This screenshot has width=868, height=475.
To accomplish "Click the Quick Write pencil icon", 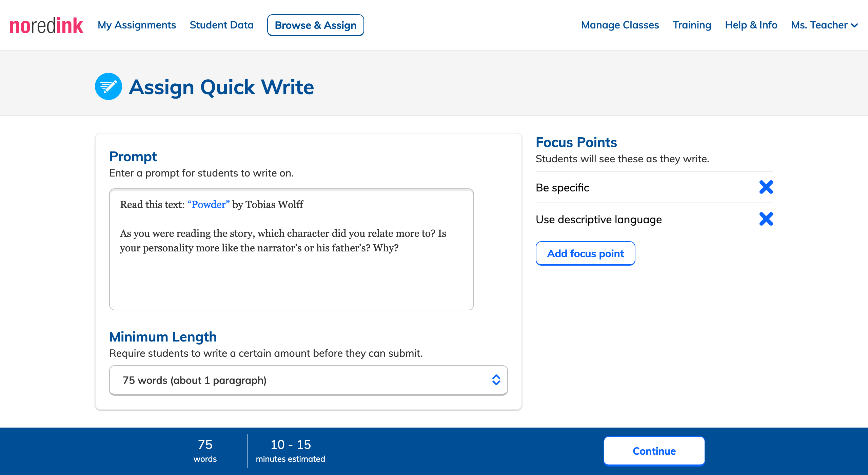I will 108,86.
